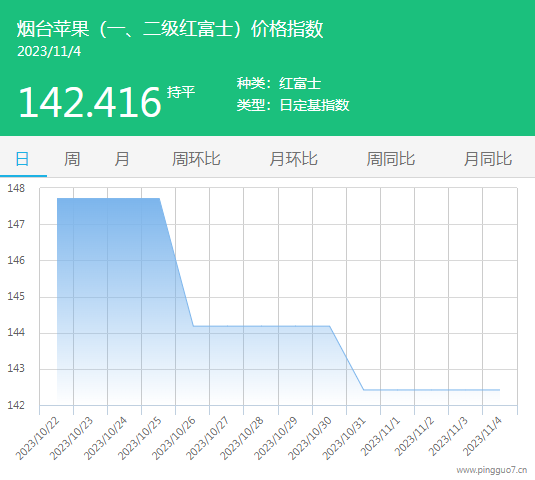The image size is (535, 480).
Task: Click the 2023/11/4 date under title
Action: tap(49, 52)
